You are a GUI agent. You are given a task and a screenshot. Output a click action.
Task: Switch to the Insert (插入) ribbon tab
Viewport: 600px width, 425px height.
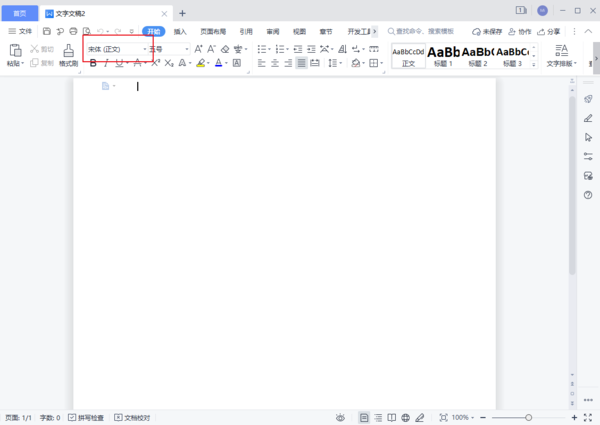point(180,31)
